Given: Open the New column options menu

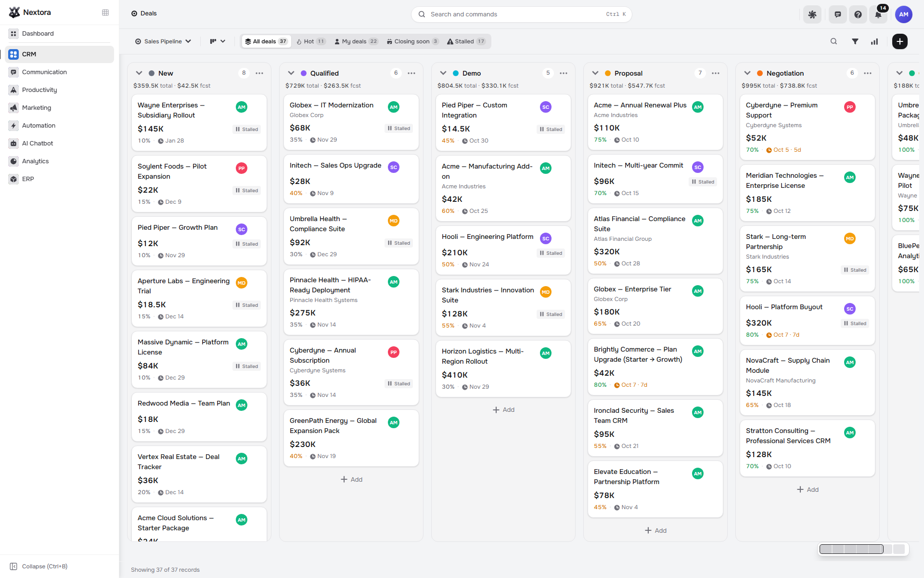Looking at the screenshot, I should [259, 73].
